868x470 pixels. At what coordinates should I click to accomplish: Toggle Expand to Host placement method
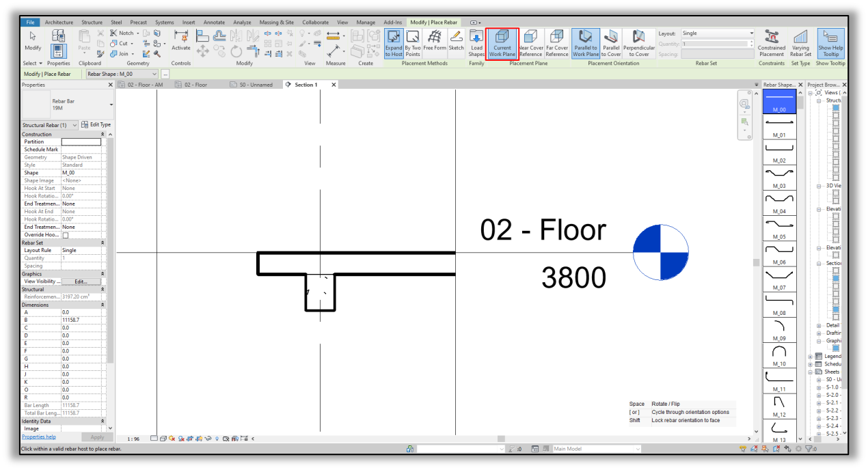[394, 43]
